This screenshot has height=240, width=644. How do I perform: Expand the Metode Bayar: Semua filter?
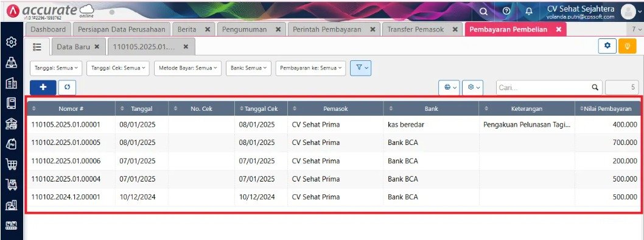coord(187,68)
